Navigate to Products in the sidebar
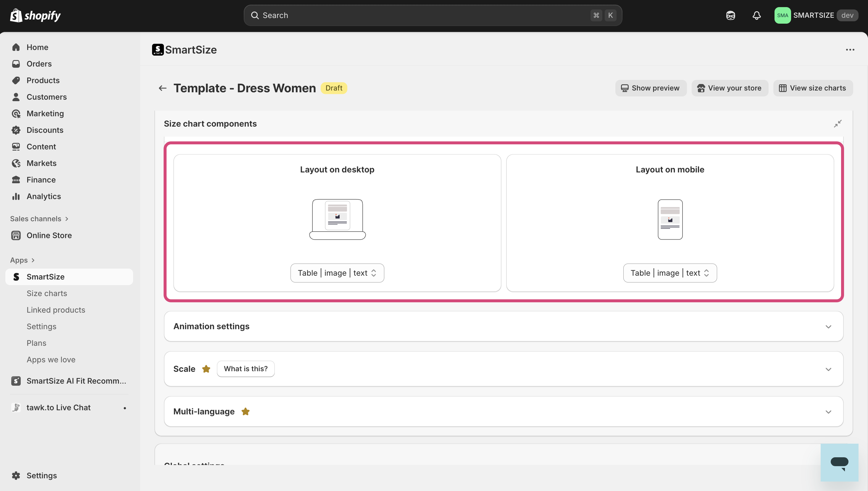This screenshot has height=491, width=868. [43, 80]
